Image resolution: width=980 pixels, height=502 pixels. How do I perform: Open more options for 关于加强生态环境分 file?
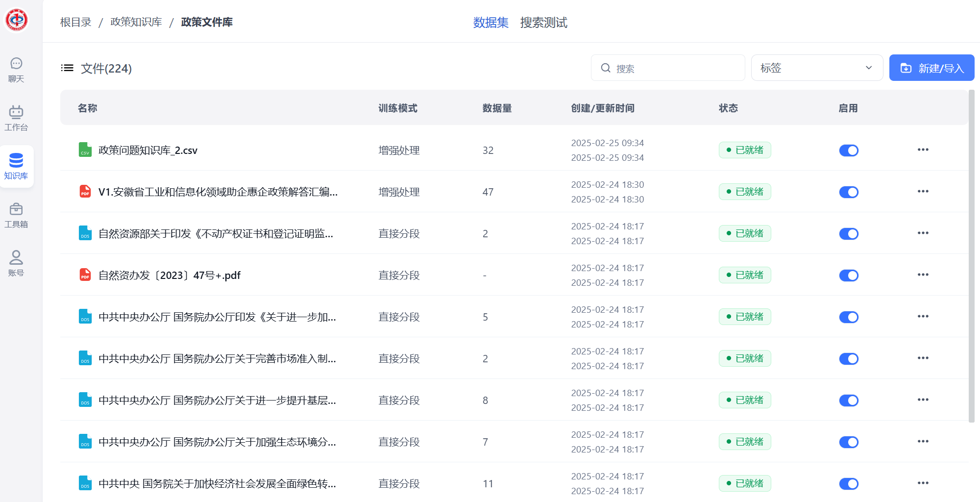coord(923,441)
